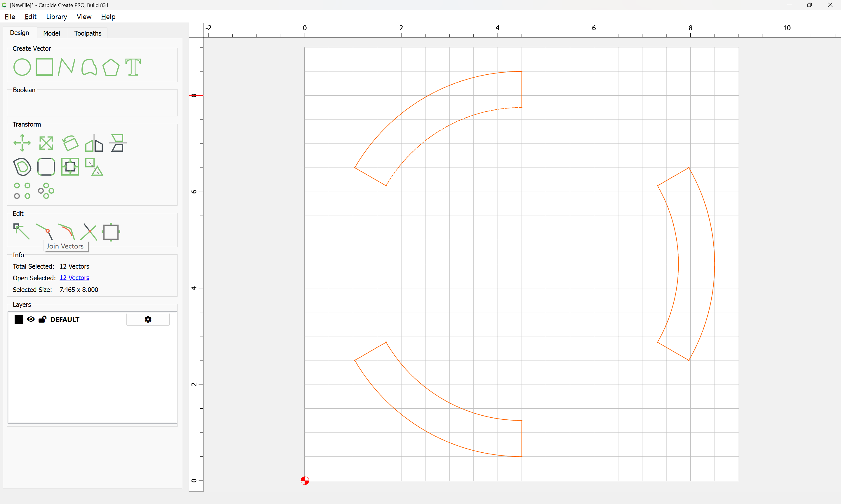Image resolution: width=841 pixels, height=504 pixels.
Task: Toggle the lock on the DEFAULT layer
Action: click(x=43, y=319)
